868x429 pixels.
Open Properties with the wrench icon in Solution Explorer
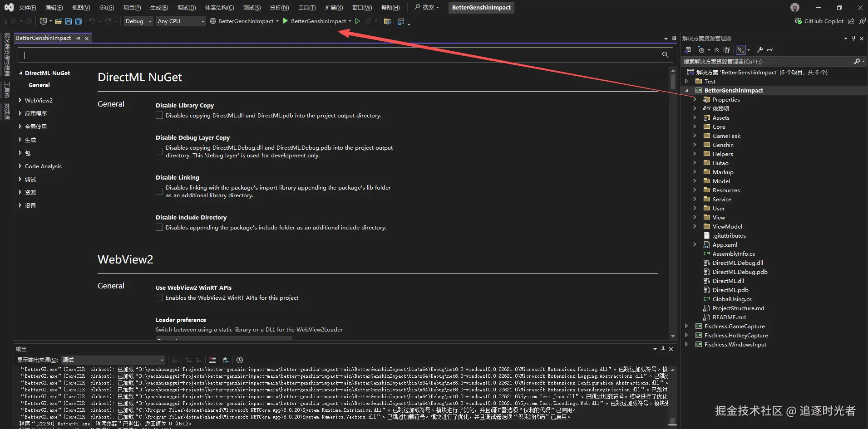pyautogui.click(x=759, y=50)
